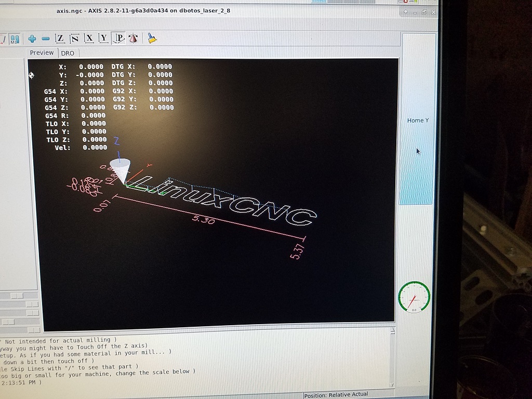The width and height of the screenshot is (532, 399).
Task: Click the homed symbol beside the Y readout
Action: pyautogui.click(x=31, y=75)
